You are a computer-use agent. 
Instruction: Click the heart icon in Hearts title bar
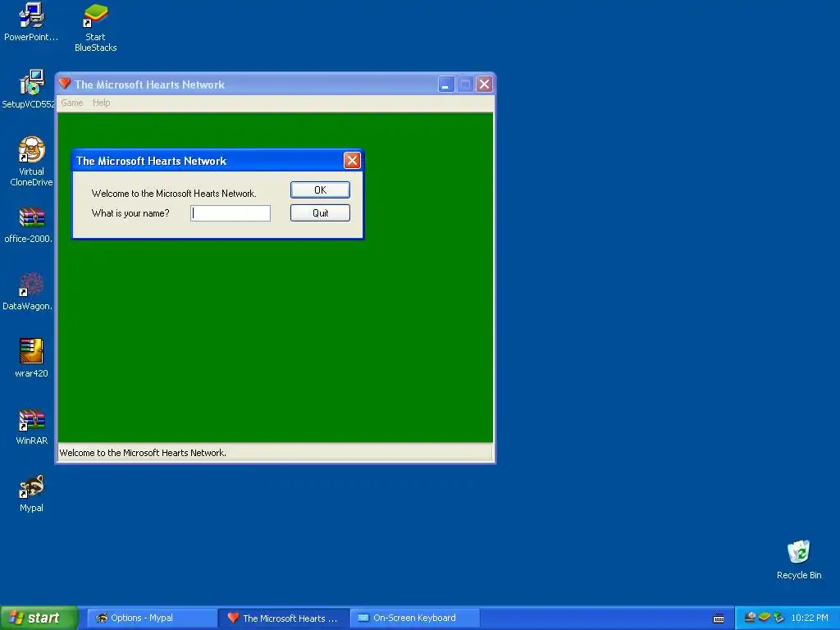tap(65, 84)
